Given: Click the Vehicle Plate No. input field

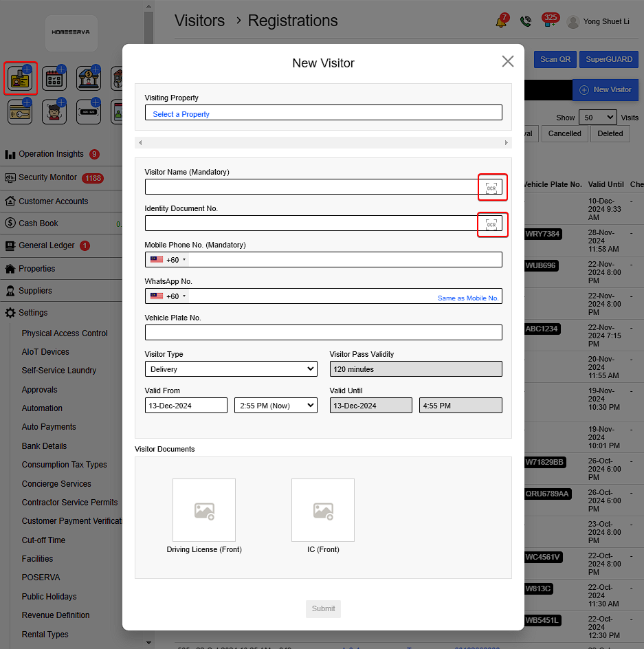Looking at the screenshot, I should coord(323,333).
